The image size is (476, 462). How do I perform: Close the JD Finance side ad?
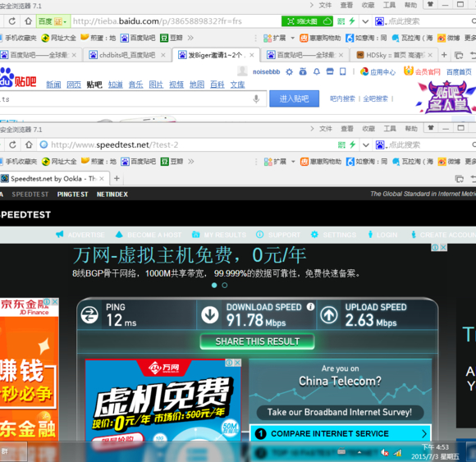55,301
